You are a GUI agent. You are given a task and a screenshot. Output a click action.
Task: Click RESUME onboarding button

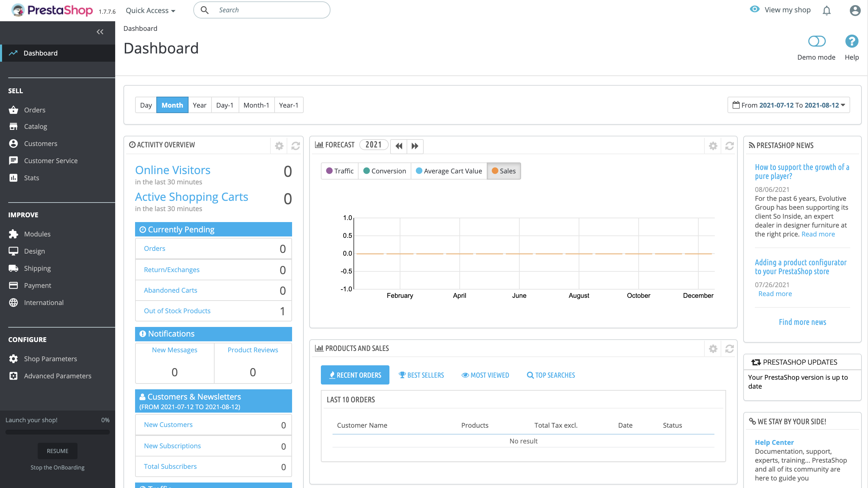(x=57, y=451)
